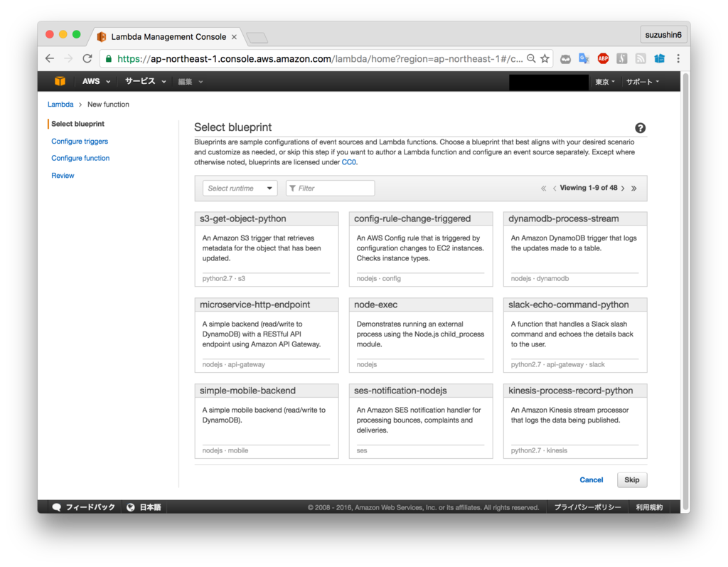Screen dimensions: 728x567
Task: Close the Lambda Management Console tab
Action: pyautogui.click(x=235, y=37)
